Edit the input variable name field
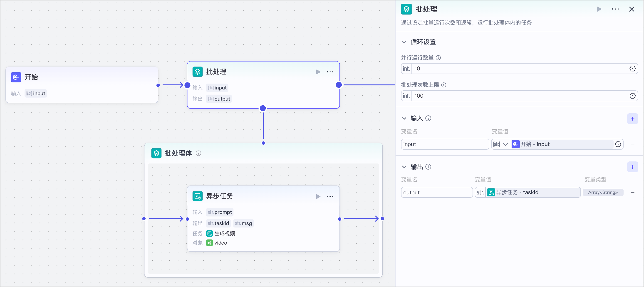 445,144
